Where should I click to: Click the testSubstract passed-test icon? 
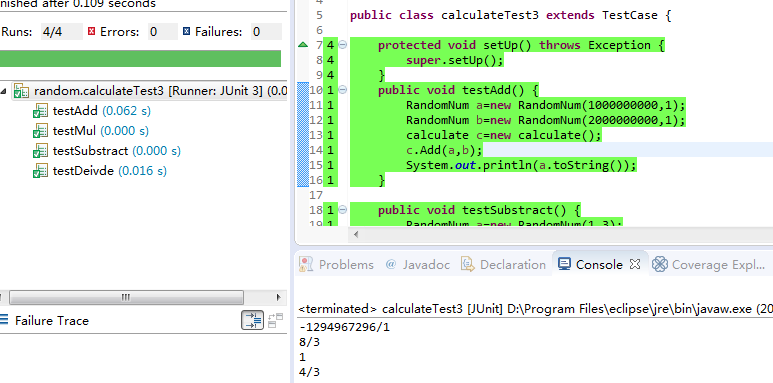point(40,151)
